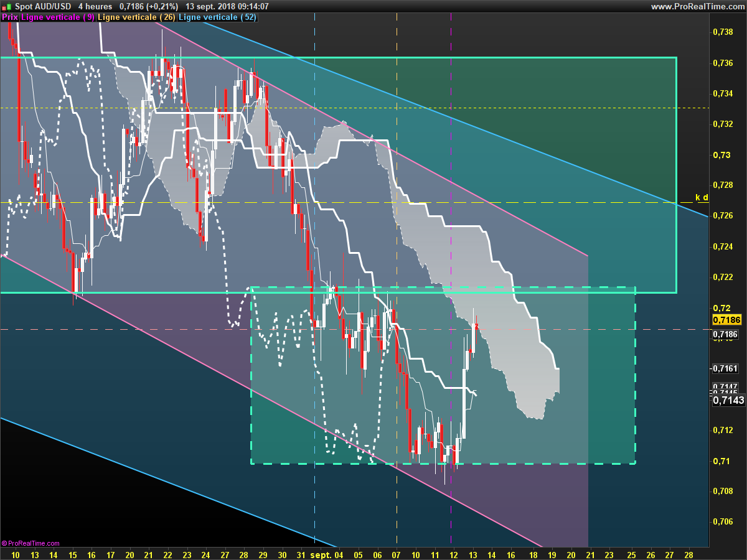This screenshot has width=747, height=560.
Task: Click the 0,724 price axis label
Action: [x=722, y=246]
